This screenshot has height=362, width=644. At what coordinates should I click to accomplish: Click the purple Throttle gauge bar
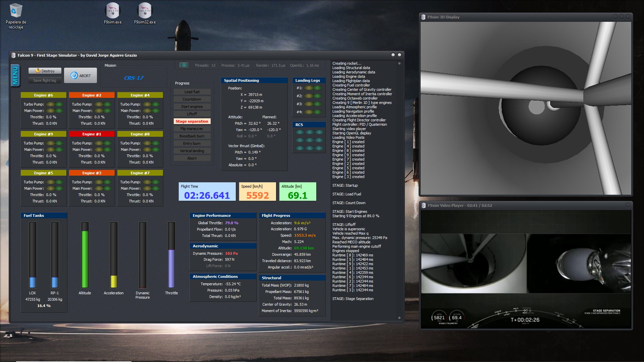pos(171,255)
